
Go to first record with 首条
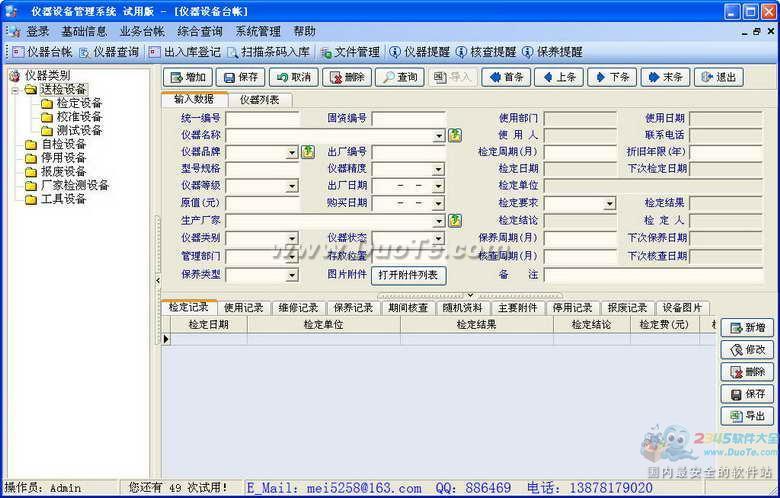[506, 77]
